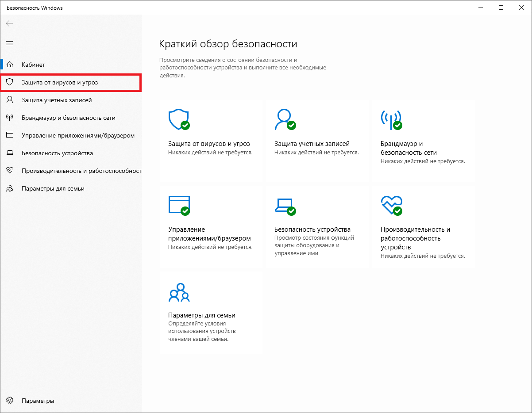Viewport: 532px width, 413px height.
Task: Click the Защита от вирусов и угроз tile title
Action: pos(209,144)
